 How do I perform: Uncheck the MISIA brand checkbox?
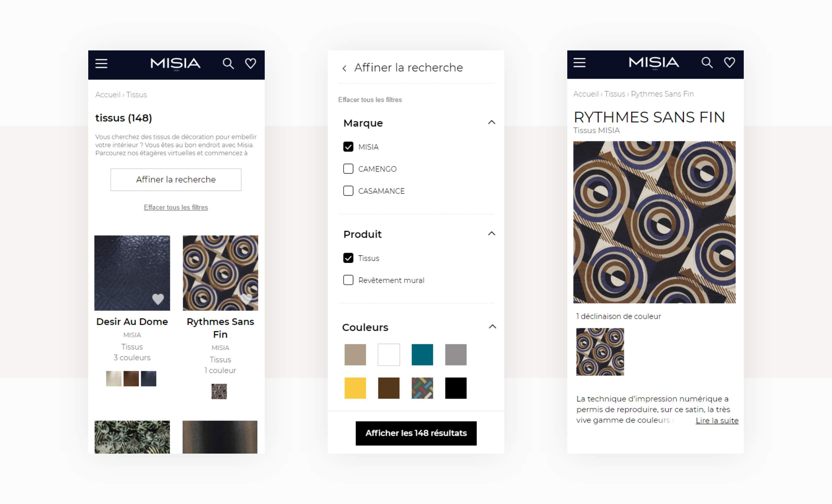(x=348, y=147)
